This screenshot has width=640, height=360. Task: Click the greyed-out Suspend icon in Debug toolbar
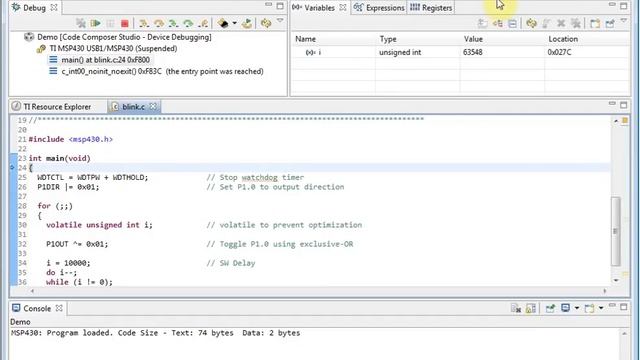110,23
